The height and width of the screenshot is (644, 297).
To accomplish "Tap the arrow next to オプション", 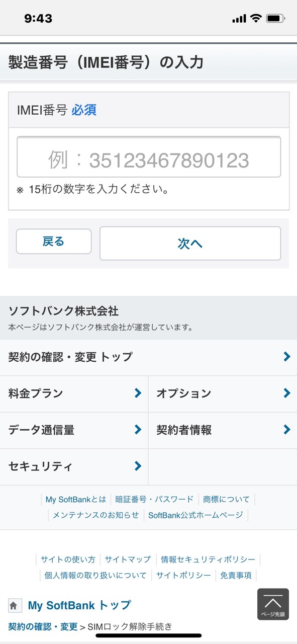I will point(287,393).
